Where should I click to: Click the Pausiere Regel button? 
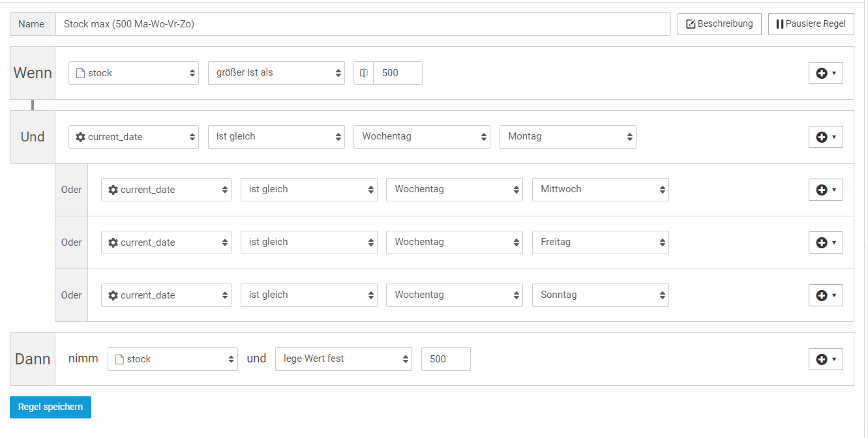point(811,24)
